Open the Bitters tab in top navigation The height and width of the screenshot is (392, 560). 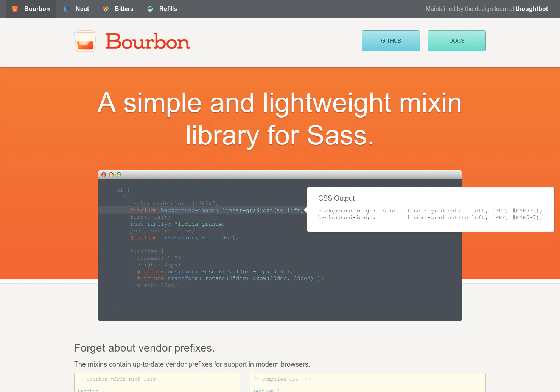click(118, 9)
